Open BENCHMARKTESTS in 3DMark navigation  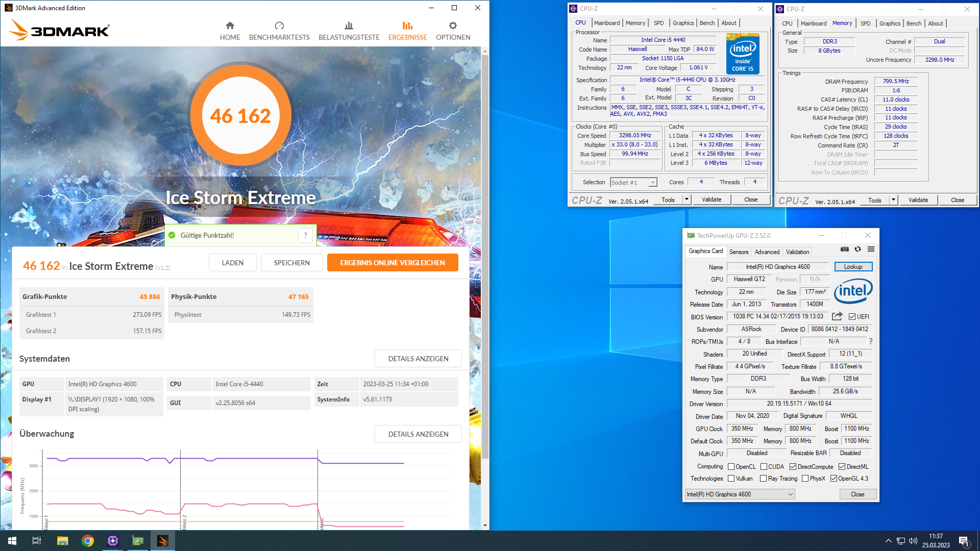[279, 31]
